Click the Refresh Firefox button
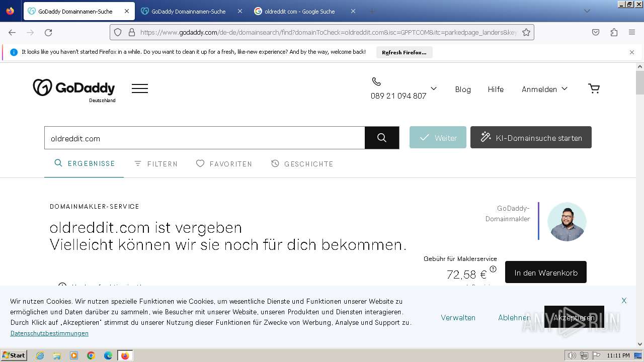Image resolution: width=644 pixels, height=362 pixels. pyautogui.click(x=404, y=52)
